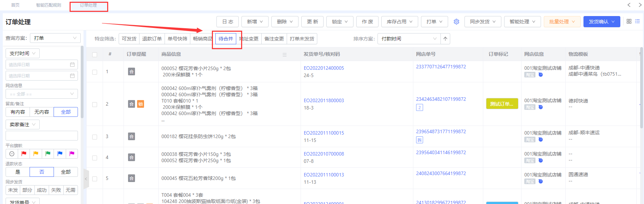Click the 作废 button

367,22
